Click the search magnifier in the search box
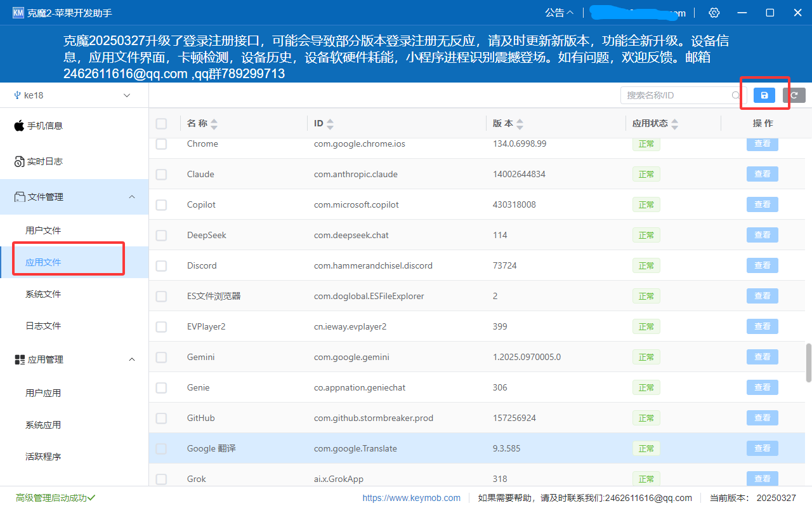The width and height of the screenshot is (812, 508). coord(736,95)
